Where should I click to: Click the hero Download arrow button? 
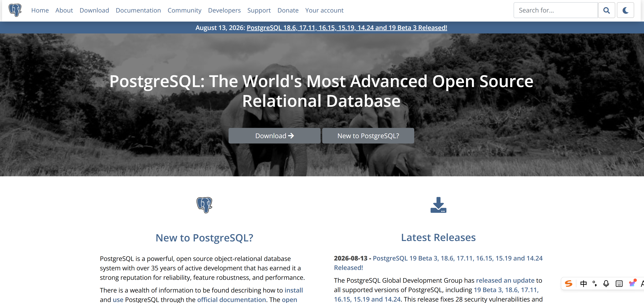(x=274, y=136)
